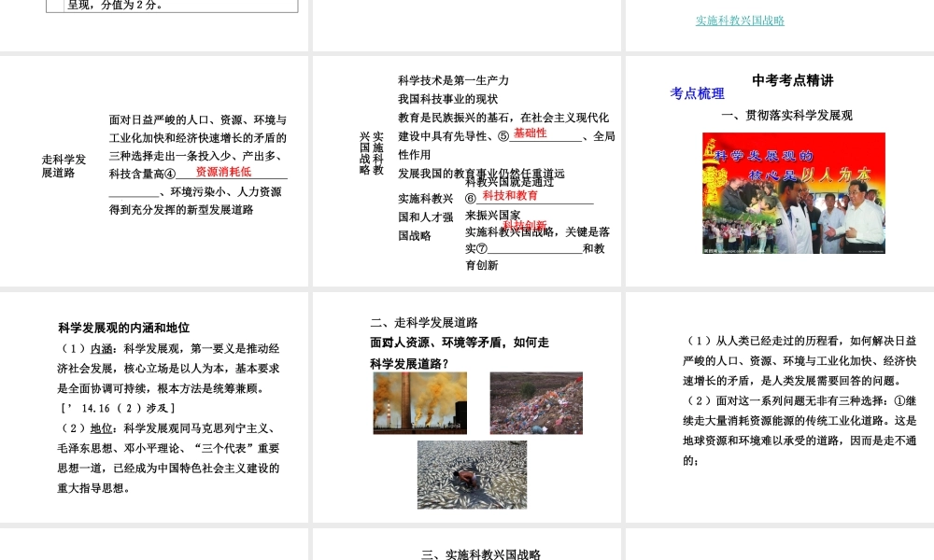Open the 实施科教兴国战略 hyperlink
The height and width of the screenshot is (560, 934).
point(740,21)
